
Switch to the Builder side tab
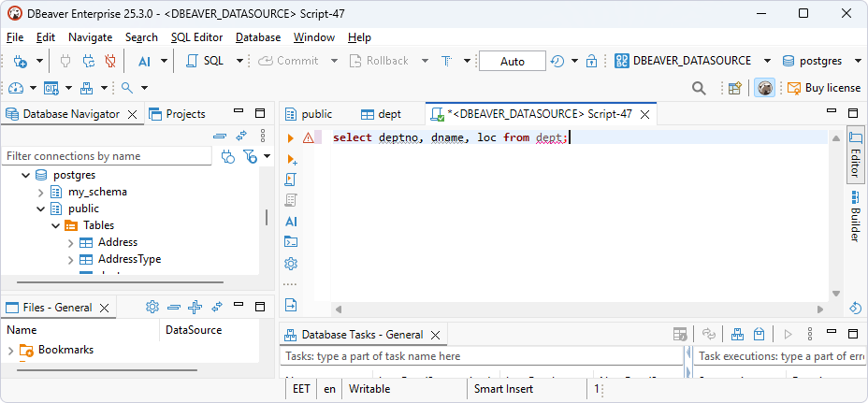855,216
